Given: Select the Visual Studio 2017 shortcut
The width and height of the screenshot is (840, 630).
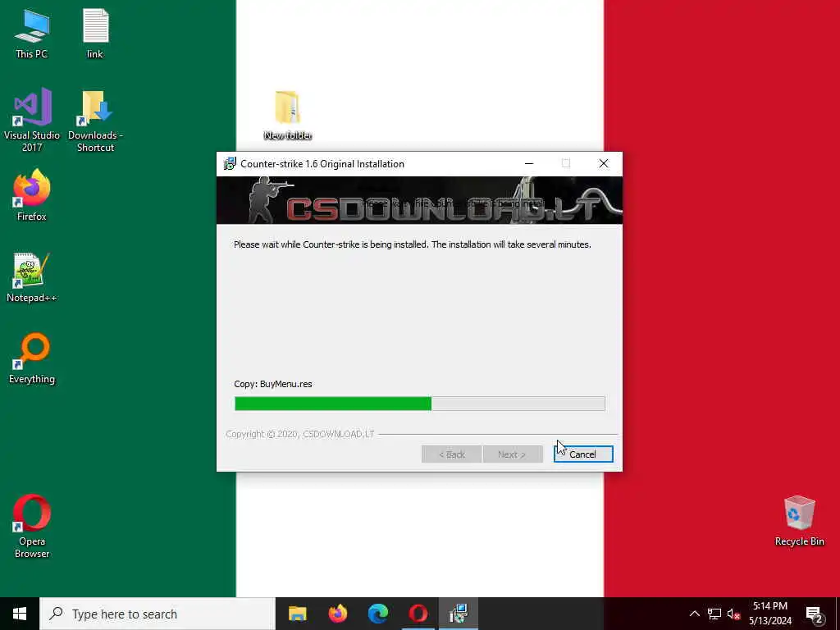Looking at the screenshot, I should pos(32,120).
